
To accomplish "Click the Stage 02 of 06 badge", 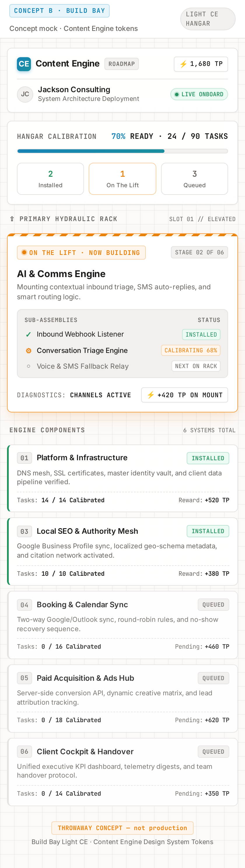I will click(199, 252).
